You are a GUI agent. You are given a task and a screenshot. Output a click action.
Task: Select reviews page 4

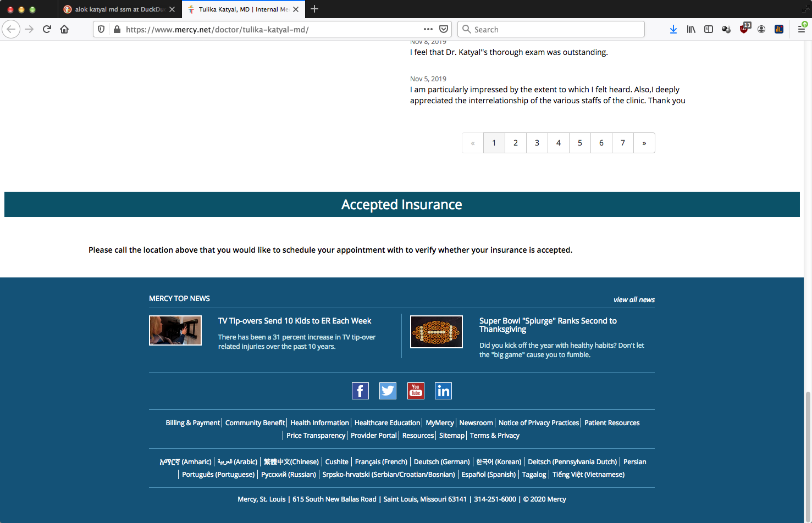(559, 143)
